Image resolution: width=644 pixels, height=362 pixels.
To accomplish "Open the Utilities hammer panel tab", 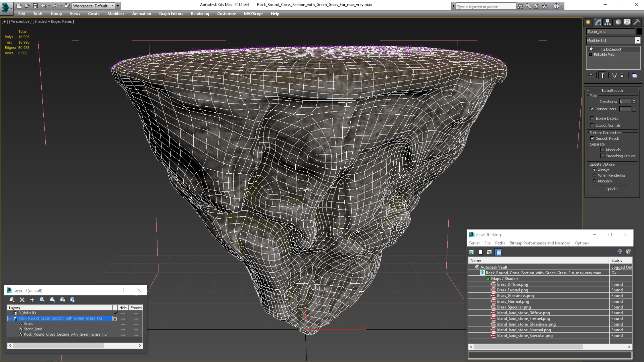I will coord(636,22).
